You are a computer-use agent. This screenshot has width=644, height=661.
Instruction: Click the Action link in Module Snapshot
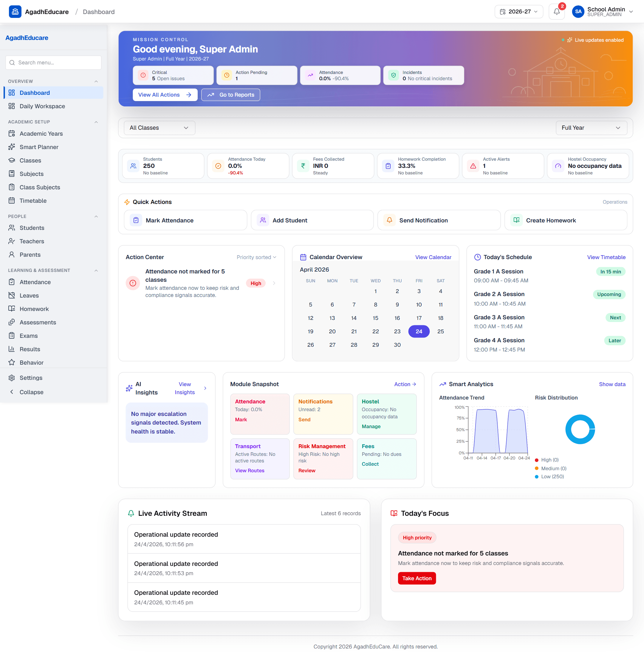405,384
